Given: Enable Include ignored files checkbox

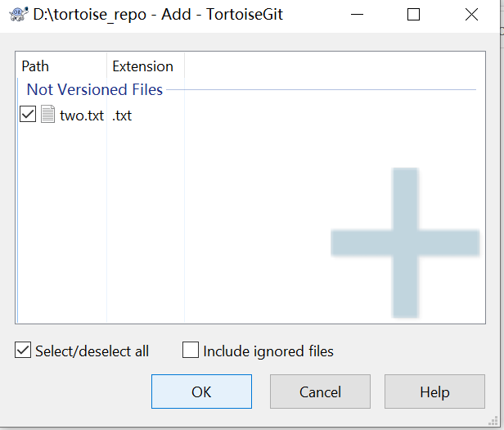Looking at the screenshot, I should (191, 351).
